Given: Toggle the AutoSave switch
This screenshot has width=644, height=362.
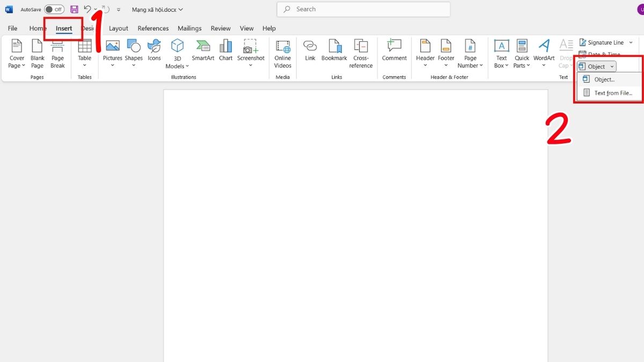Looking at the screenshot, I should point(54,9).
